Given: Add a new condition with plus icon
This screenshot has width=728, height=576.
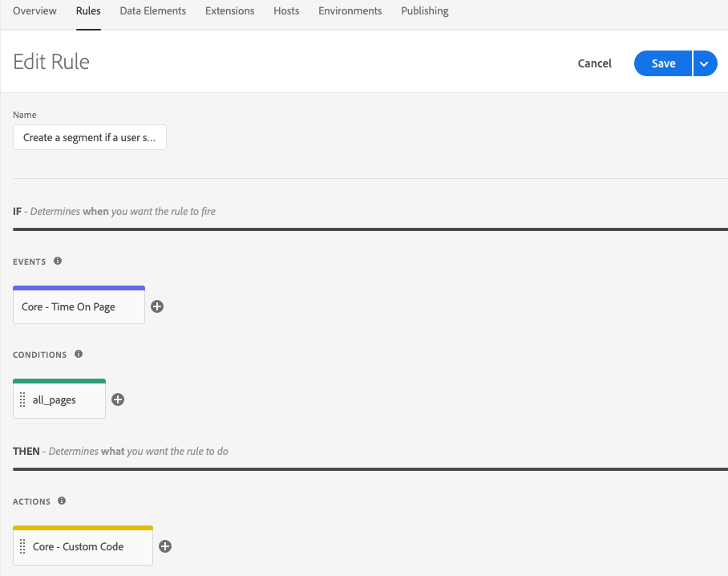Looking at the screenshot, I should (118, 400).
